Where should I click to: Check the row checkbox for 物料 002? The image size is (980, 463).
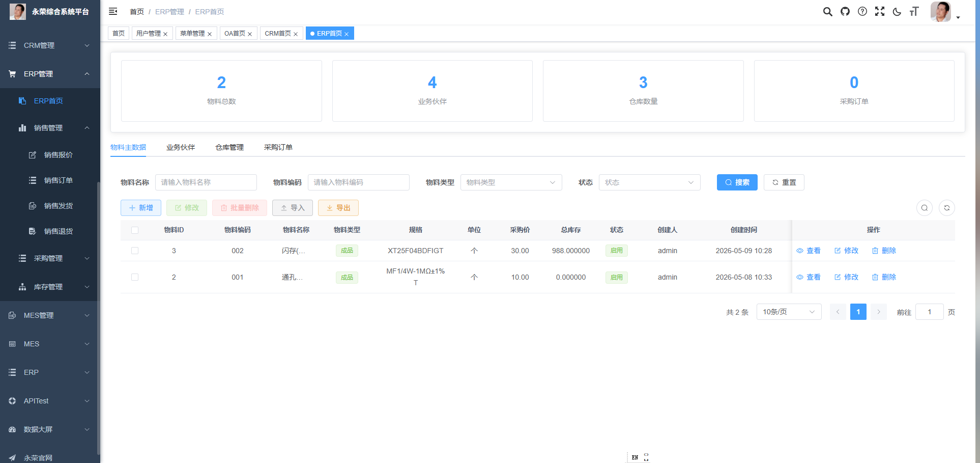pyautogui.click(x=135, y=251)
